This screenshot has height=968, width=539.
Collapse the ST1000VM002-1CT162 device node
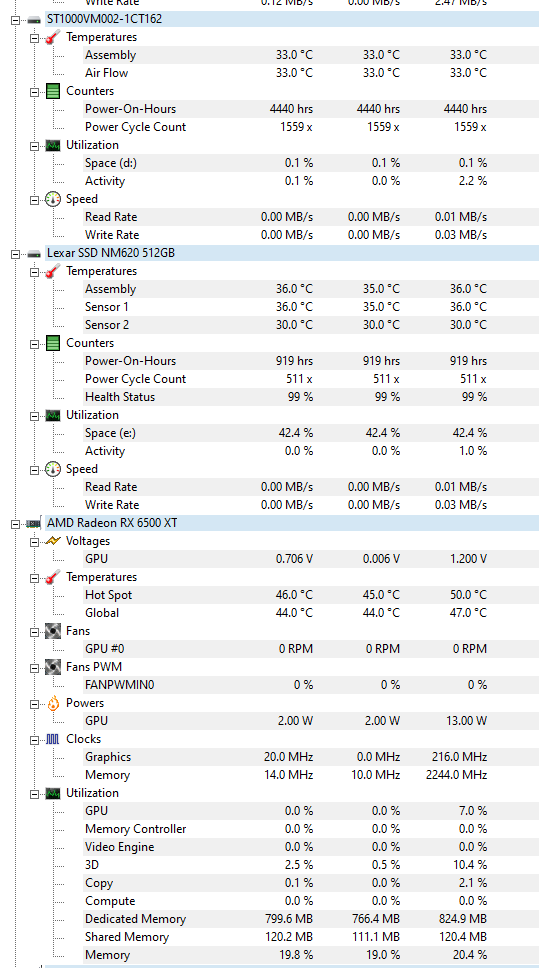15,19
